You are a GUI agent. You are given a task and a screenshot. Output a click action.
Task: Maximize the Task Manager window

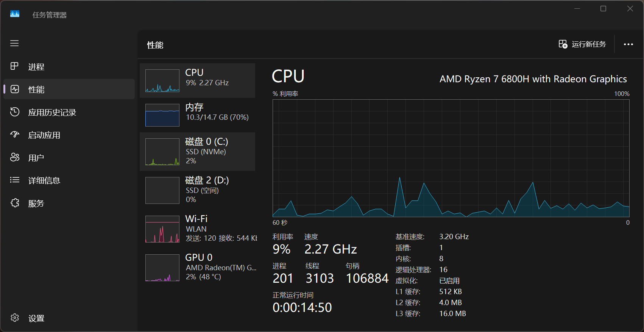point(603,9)
